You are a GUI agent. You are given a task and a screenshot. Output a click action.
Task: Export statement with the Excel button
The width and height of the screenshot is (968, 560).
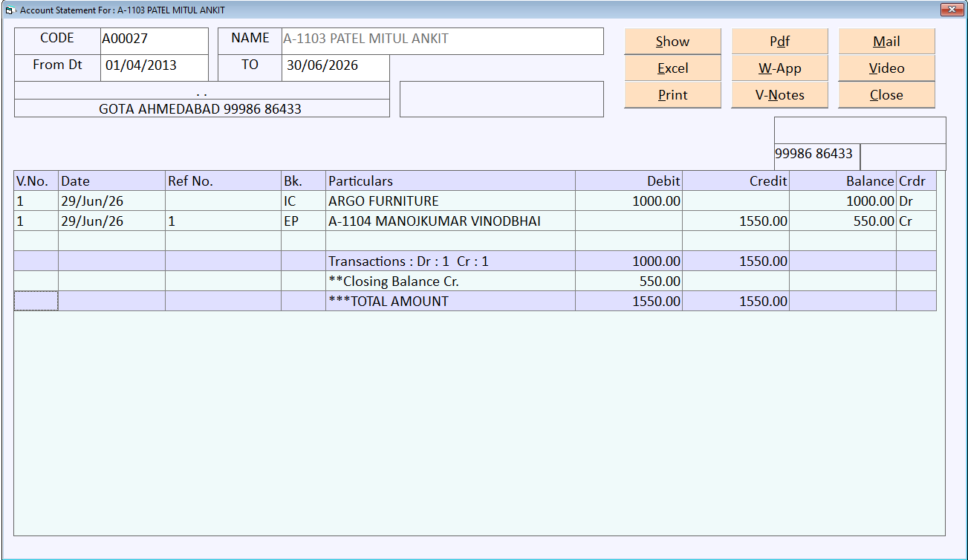pos(672,68)
